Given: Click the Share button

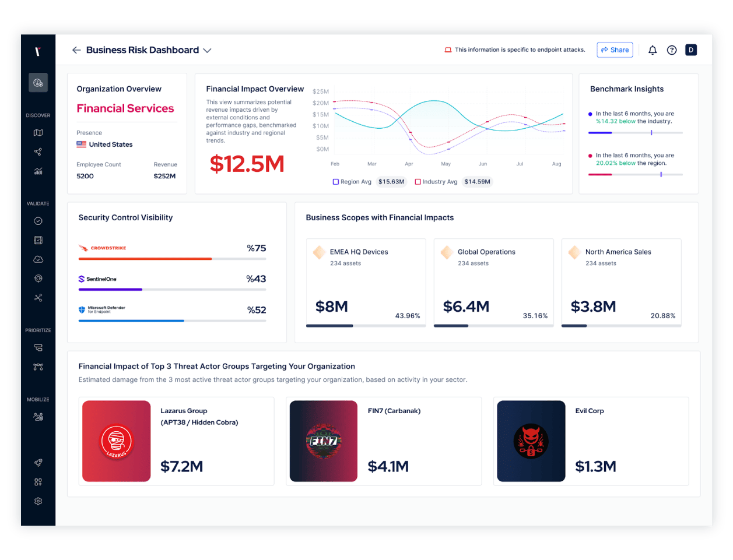Looking at the screenshot, I should coord(615,50).
